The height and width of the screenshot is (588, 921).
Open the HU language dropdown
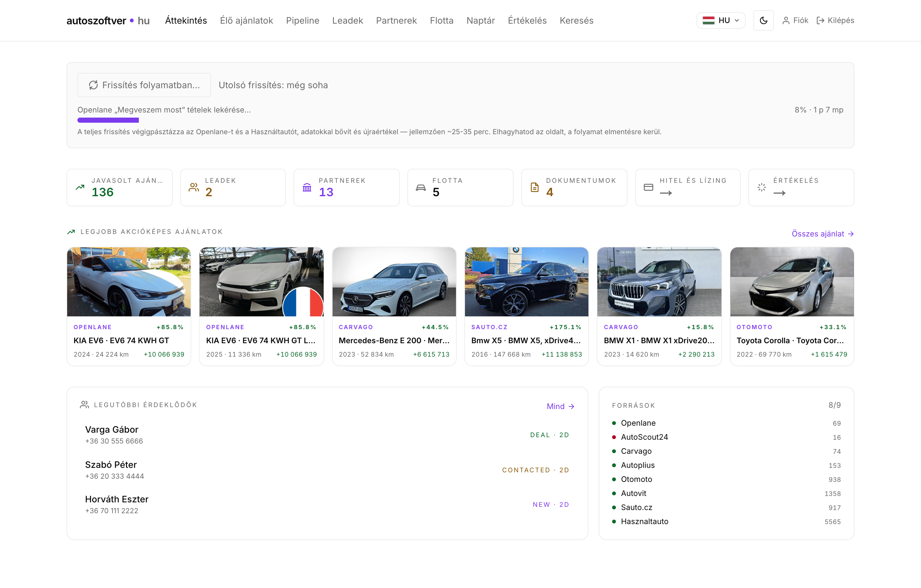720,20
